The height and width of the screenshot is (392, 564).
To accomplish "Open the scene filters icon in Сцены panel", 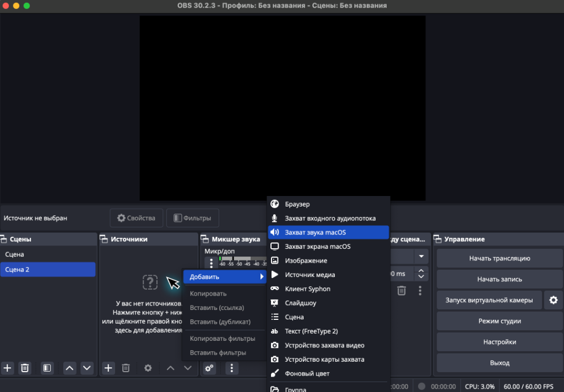I will [x=47, y=368].
